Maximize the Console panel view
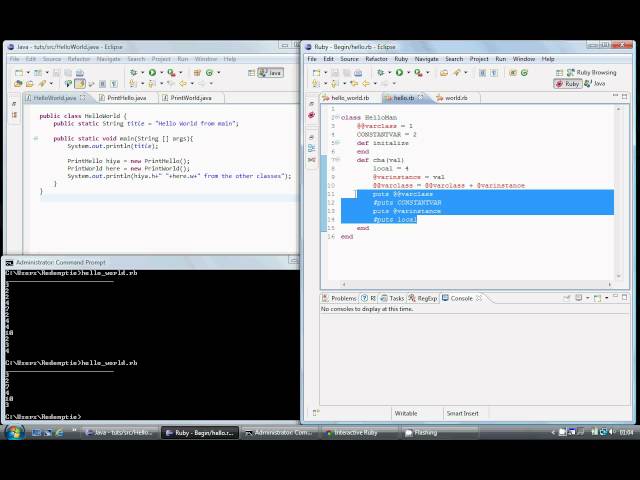Screen dimensions: 640x480 pos(624,298)
